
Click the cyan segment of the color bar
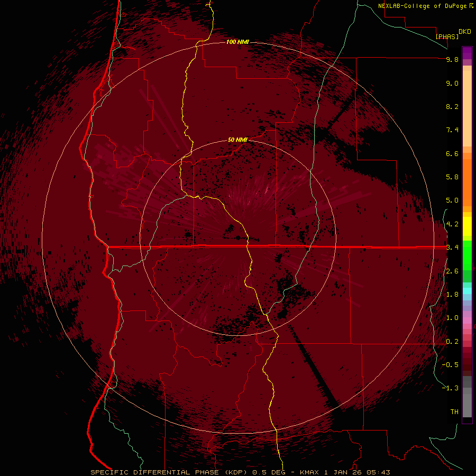[467, 291]
